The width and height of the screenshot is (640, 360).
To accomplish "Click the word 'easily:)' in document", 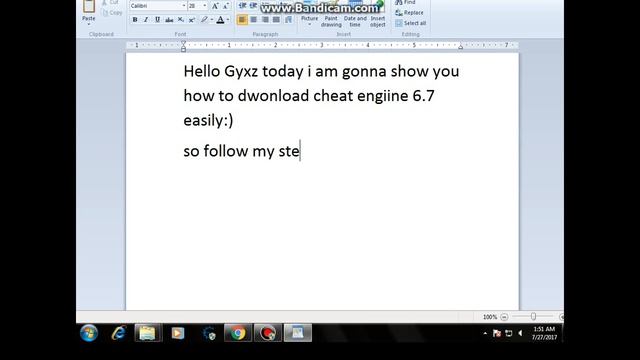I will pyautogui.click(x=208, y=121).
